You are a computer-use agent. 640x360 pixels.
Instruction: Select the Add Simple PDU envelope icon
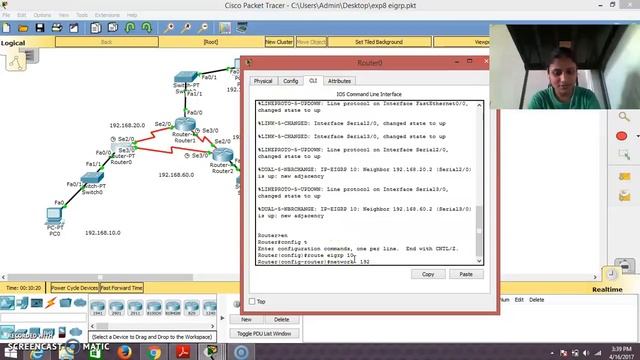point(624,176)
